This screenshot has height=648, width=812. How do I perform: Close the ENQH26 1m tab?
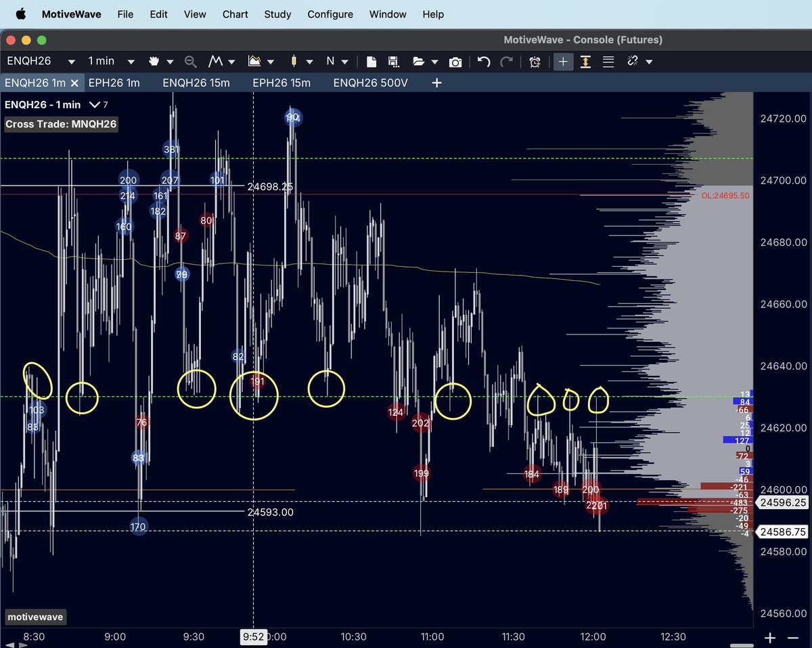(x=74, y=83)
